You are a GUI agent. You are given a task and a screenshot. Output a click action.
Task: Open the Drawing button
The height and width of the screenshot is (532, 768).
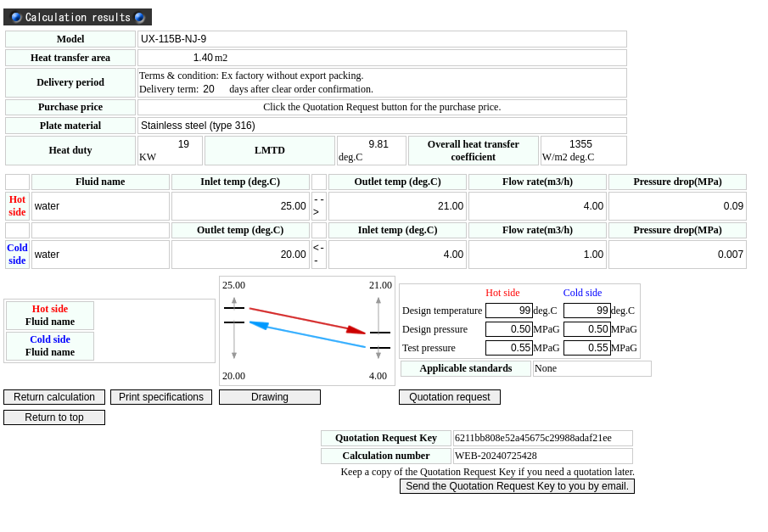click(269, 397)
